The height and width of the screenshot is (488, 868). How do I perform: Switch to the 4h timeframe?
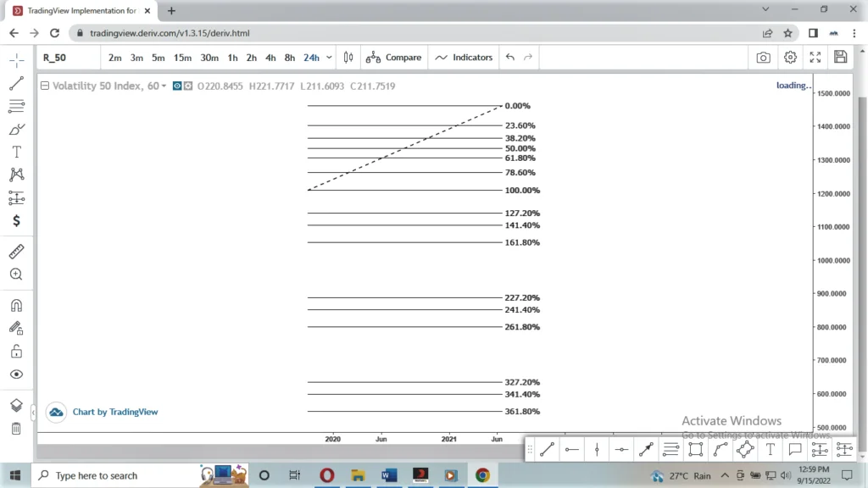pyautogui.click(x=270, y=58)
